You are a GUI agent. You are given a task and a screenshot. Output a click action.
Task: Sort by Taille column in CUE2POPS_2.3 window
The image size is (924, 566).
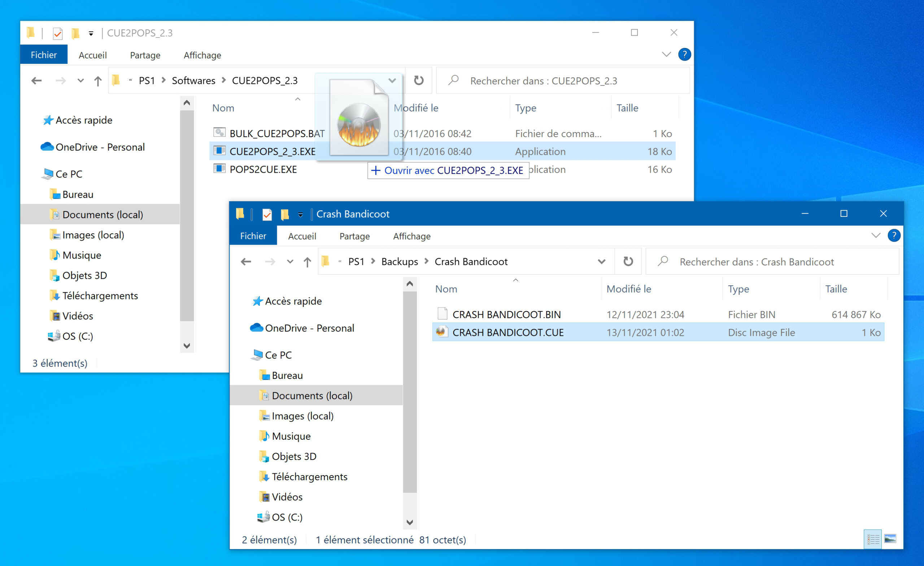[627, 108]
